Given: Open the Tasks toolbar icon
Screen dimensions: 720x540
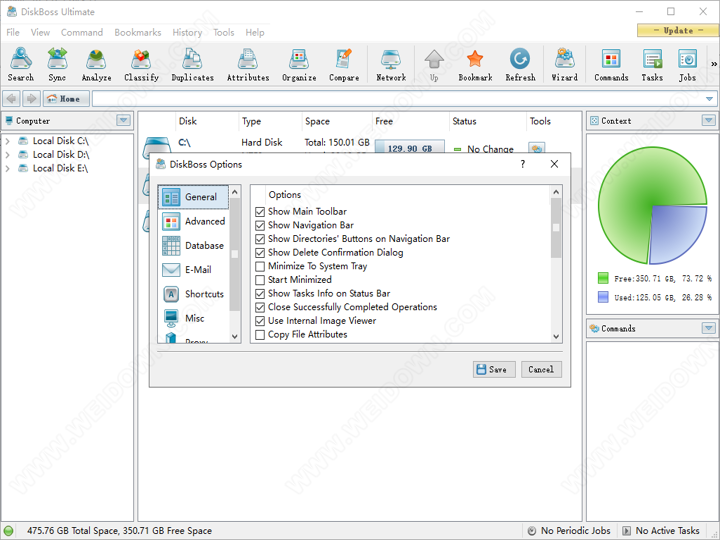Looking at the screenshot, I should (x=652, y=64).
